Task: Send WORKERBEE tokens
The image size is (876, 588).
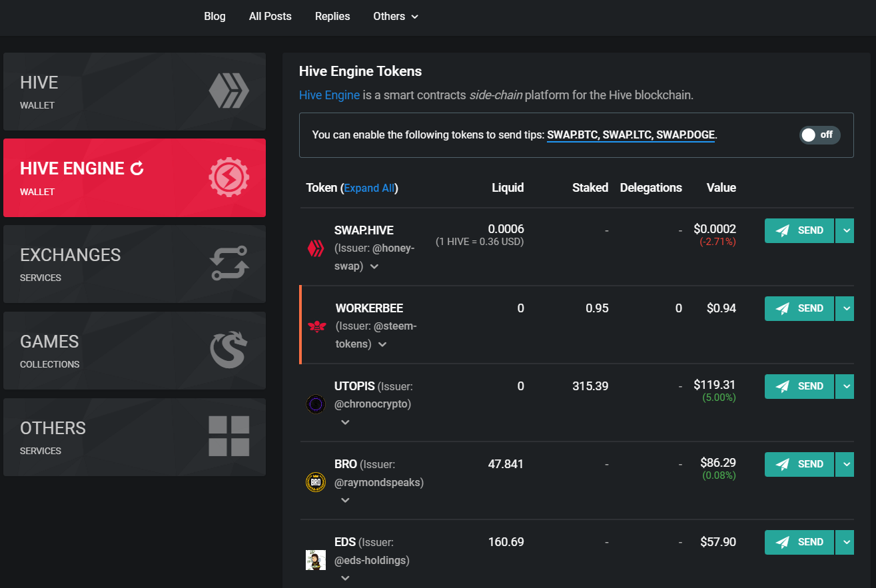Action: 799,308
